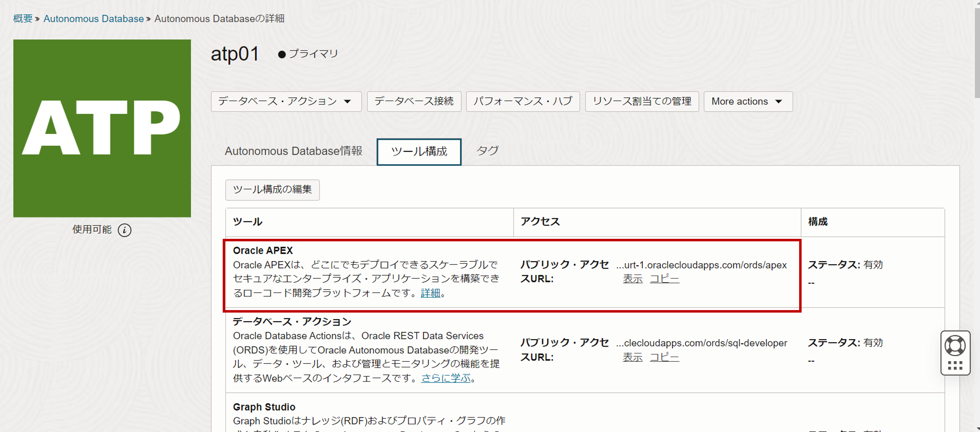The width and height of the screenshot is (980, 432).
Task: Click リソース割当ての管理 button
Action: 641,102
